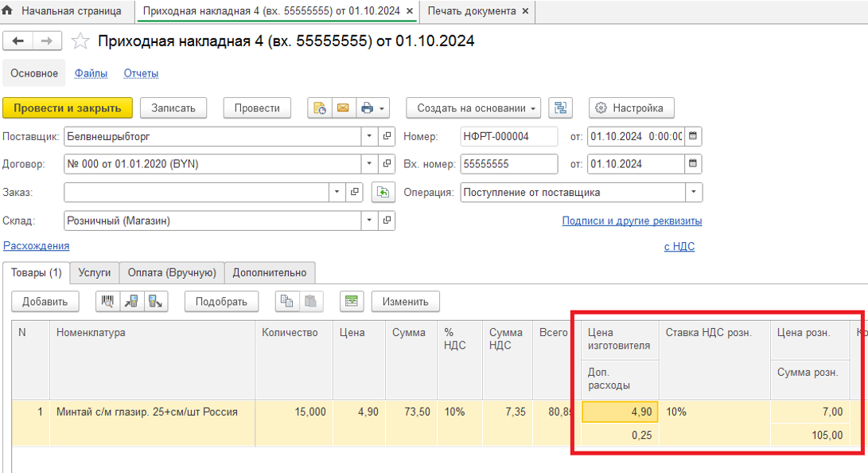Viewport: 868px width, 473px height.
Task: Click the barcode scanner search icon
Action: click(x=107, y=301)
